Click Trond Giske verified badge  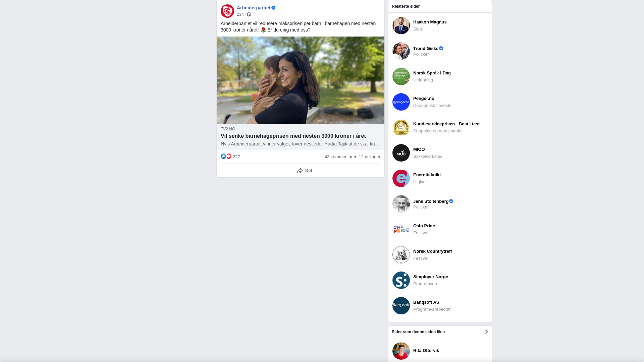(x=441, y=48)
